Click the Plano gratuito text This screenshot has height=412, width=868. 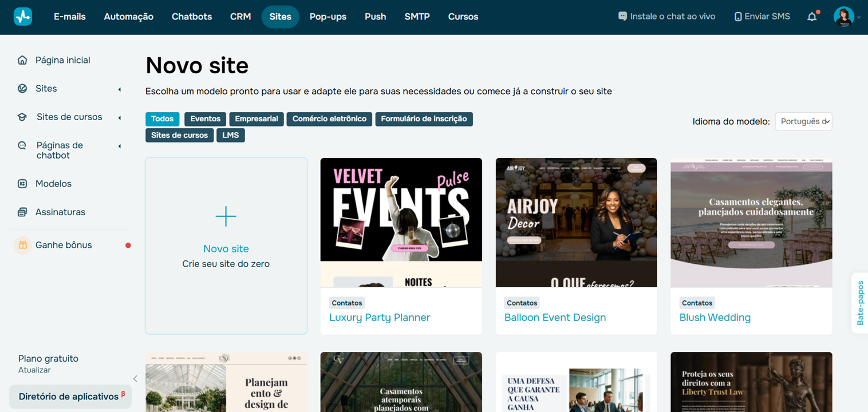[x=48, y=359]
